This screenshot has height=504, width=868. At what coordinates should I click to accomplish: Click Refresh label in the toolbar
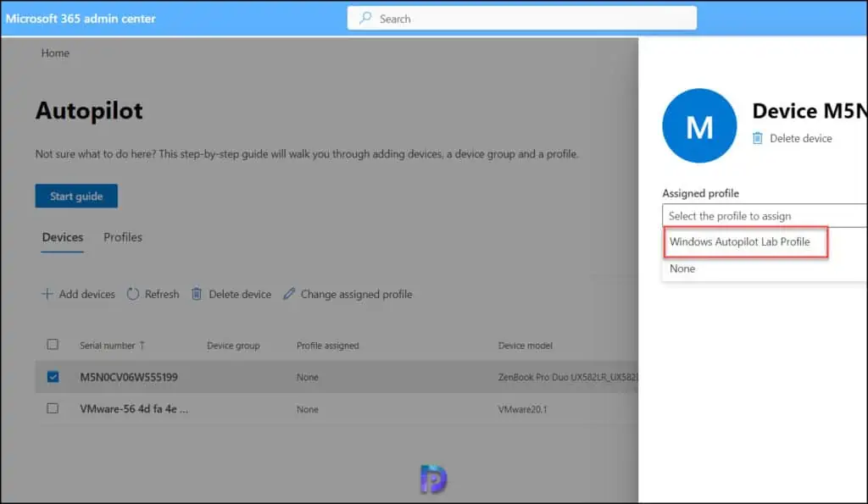click(162, 294)
